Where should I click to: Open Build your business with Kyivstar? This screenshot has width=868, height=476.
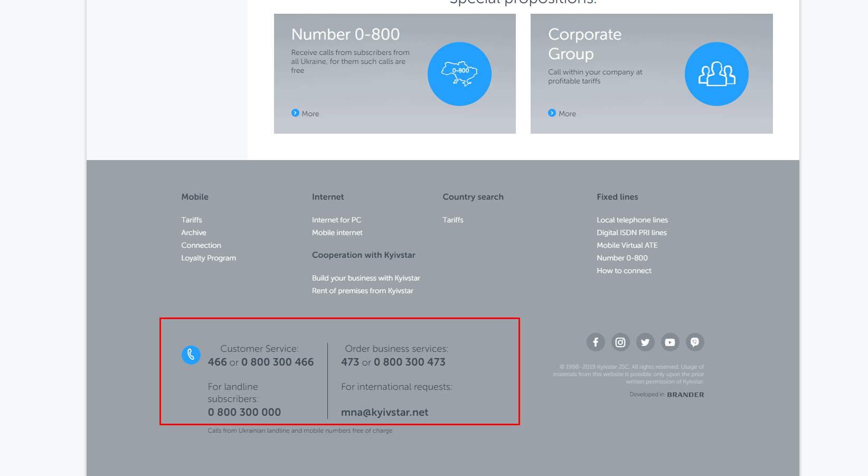366,278
